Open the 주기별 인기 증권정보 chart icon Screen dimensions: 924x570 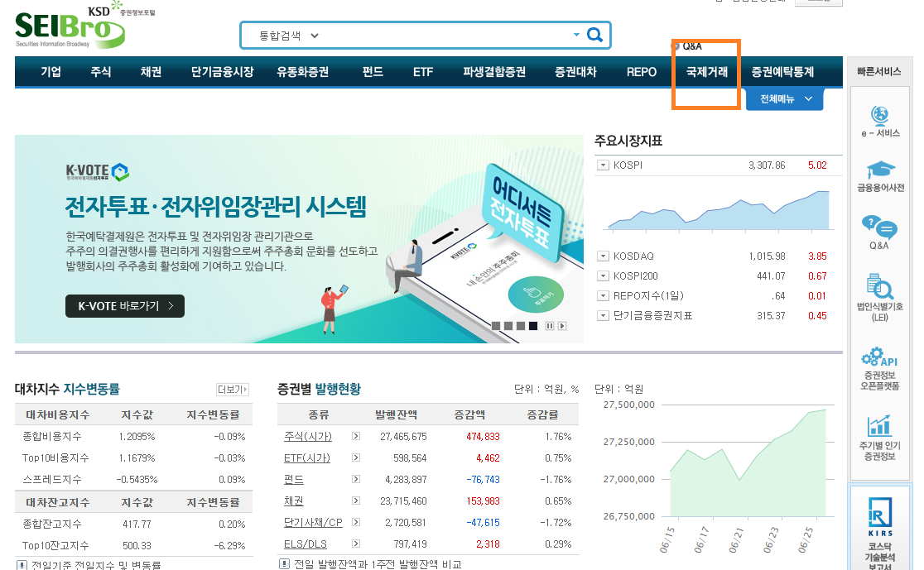click(879, 425)
